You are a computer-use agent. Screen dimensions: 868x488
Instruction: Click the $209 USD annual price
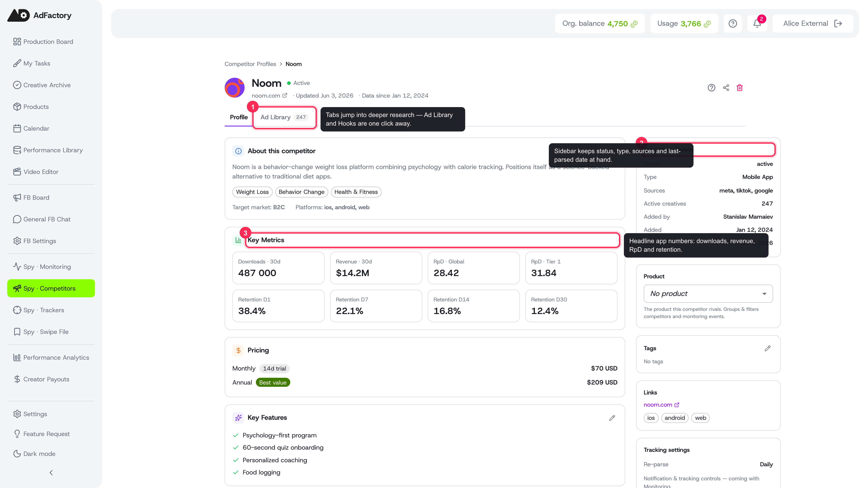coord(602,382)
